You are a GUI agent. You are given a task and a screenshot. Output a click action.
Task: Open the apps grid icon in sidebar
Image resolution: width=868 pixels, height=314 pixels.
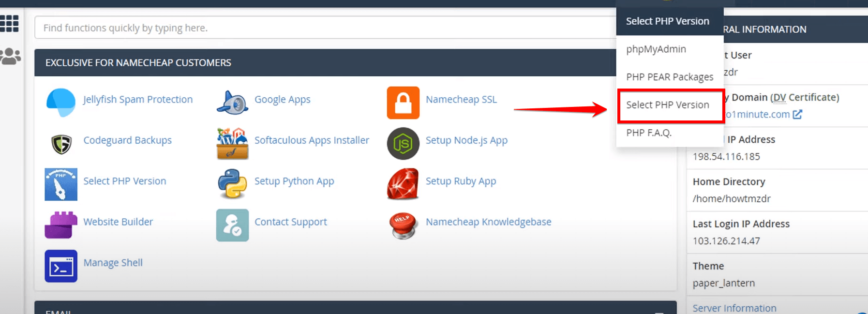click(10, 23)
